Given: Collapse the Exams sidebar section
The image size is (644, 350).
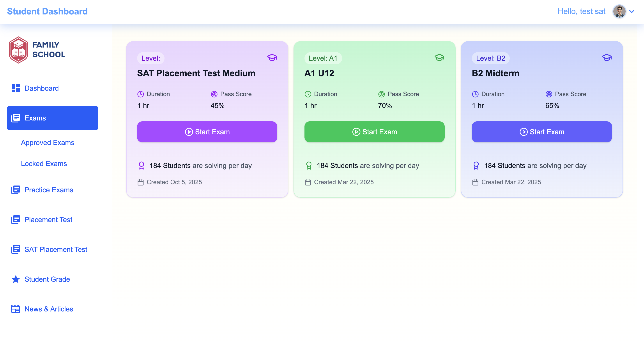Looking at the screenshot, I should [53, 118].
